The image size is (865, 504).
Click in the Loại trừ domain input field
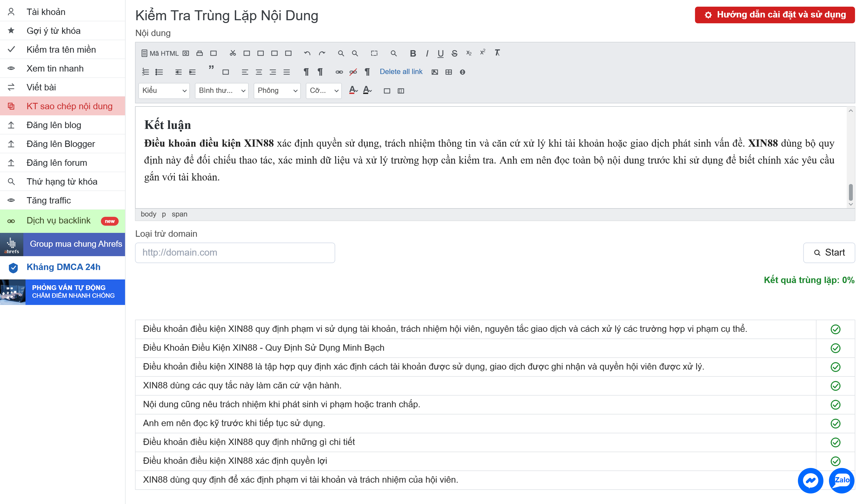click(x=235, y=253)
